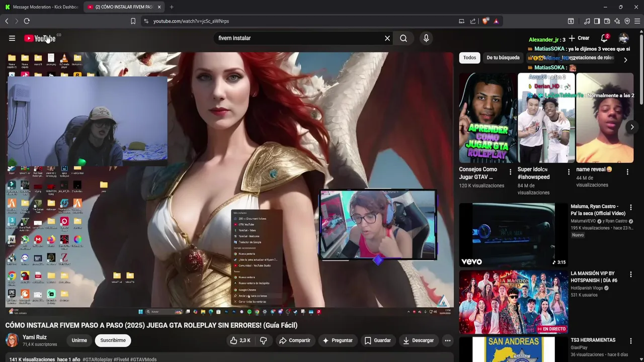Image resolution: width=644 pixels, height=362 pixels.
Task: Open Brave Wallet icon
Action: [607, 21]
